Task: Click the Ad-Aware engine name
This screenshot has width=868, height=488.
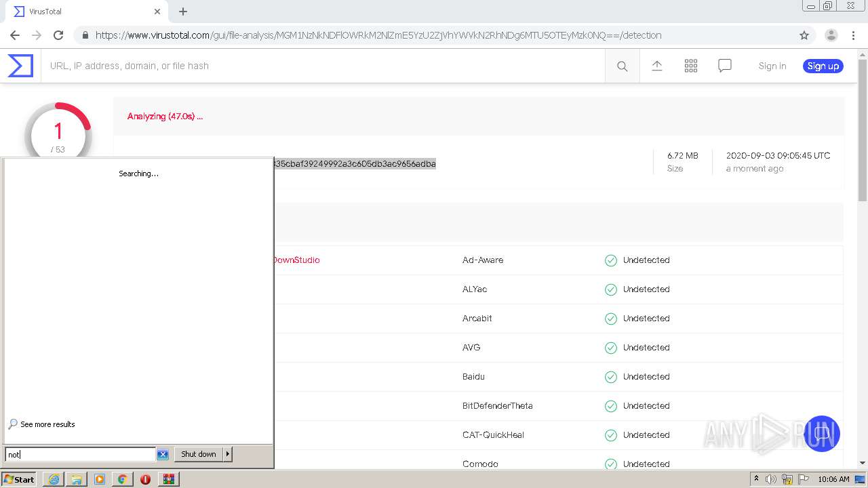Action: tap(483, 260)
